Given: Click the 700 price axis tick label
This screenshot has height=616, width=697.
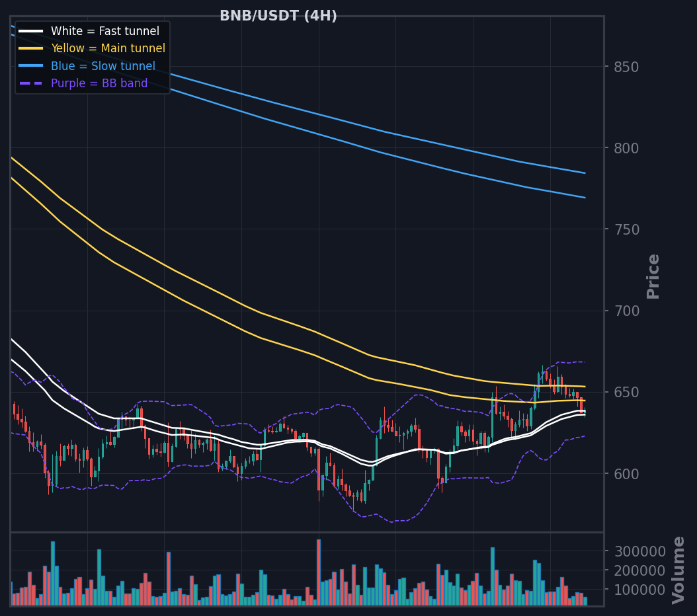Looking at the screenshot, I should (x=626, y=311).
